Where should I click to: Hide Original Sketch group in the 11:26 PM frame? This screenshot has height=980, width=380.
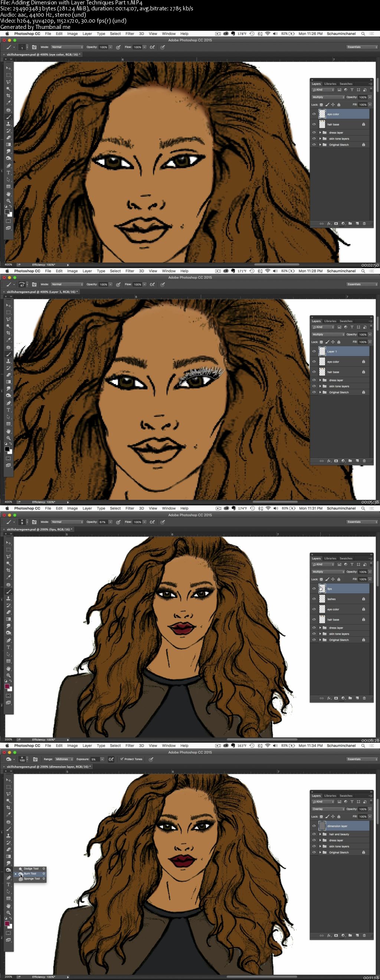coord(314,145)
